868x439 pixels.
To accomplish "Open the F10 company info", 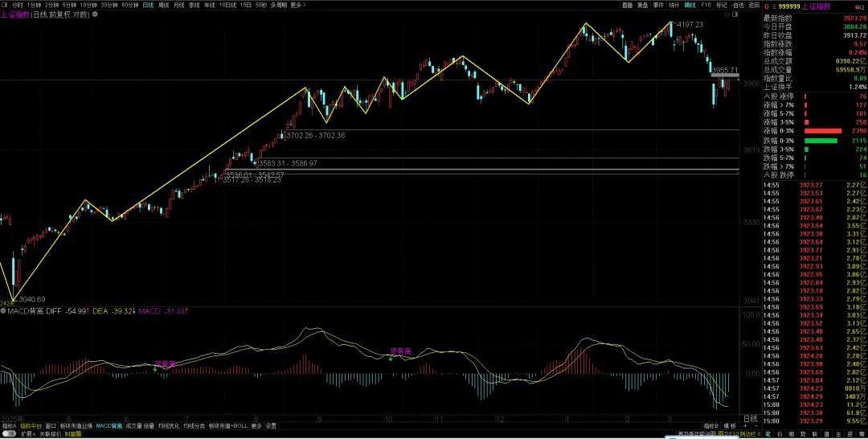I will (706, 5).
